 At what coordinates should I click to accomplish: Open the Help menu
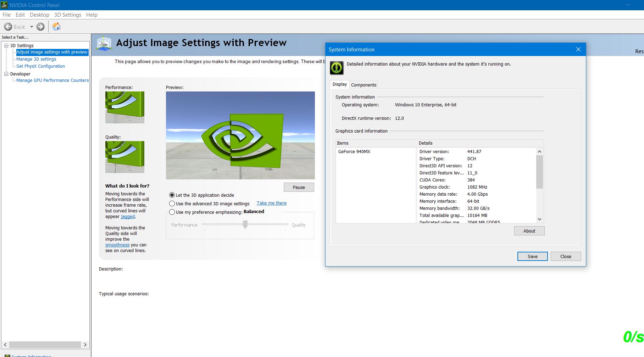tap(92, 15)
